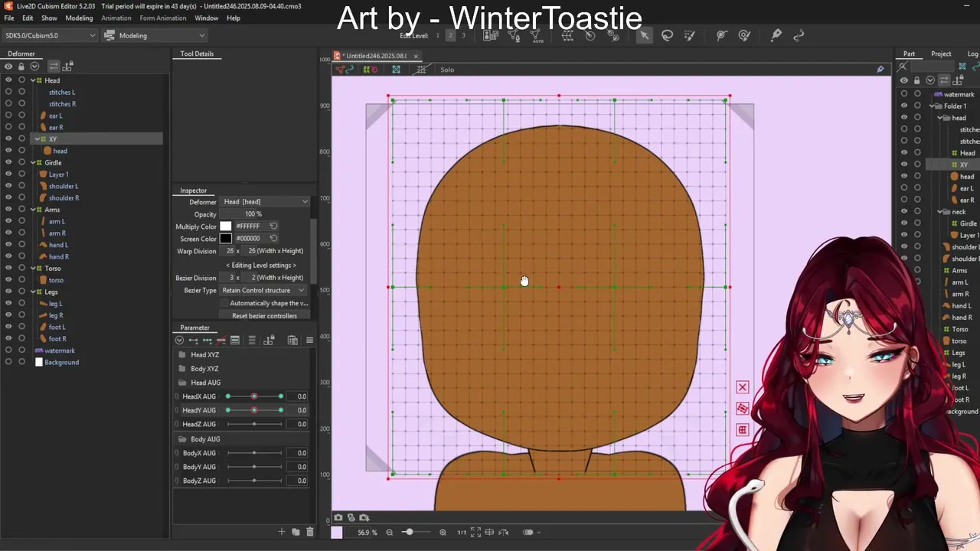Open Multiply Color white swatch

click(x=226, y=226)
